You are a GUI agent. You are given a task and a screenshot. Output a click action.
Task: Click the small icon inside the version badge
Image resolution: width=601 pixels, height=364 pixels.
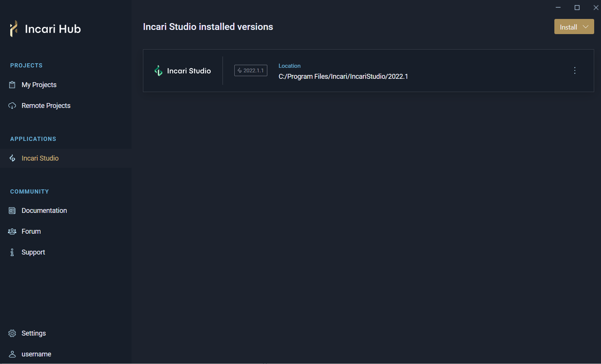tap(240, 70)
